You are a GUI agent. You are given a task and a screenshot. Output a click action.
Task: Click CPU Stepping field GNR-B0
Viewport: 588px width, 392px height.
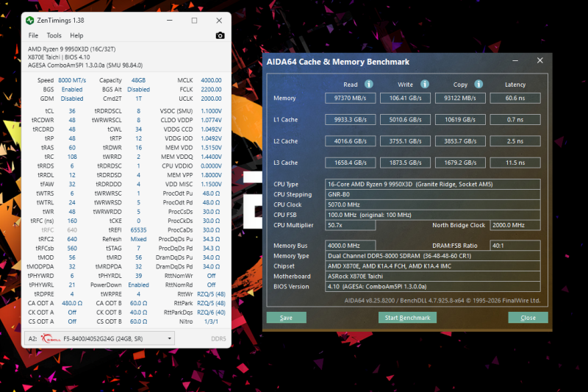click(433, 195)
